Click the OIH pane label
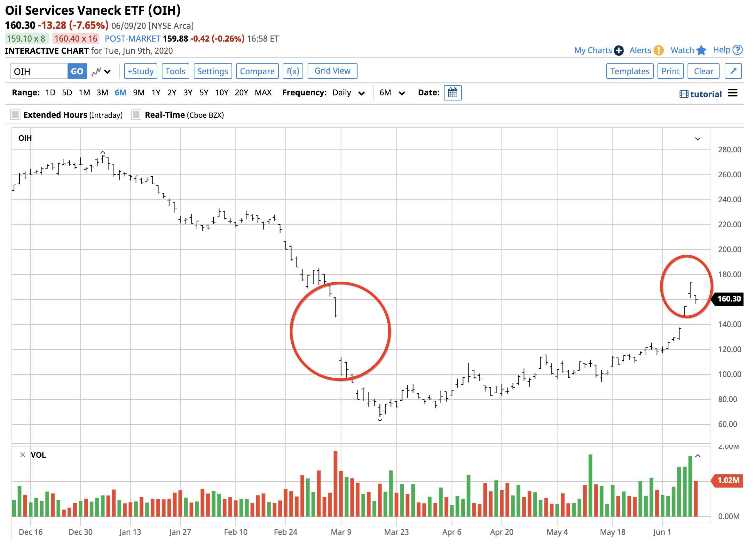 pyautogui.click(x=25, y=138)
